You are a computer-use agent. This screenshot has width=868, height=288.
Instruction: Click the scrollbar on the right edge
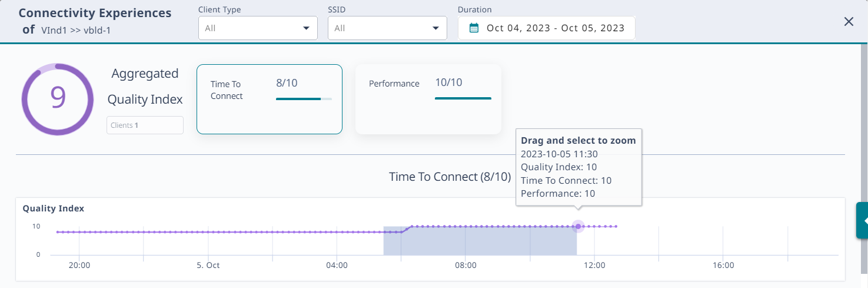(x=863, y=118)
